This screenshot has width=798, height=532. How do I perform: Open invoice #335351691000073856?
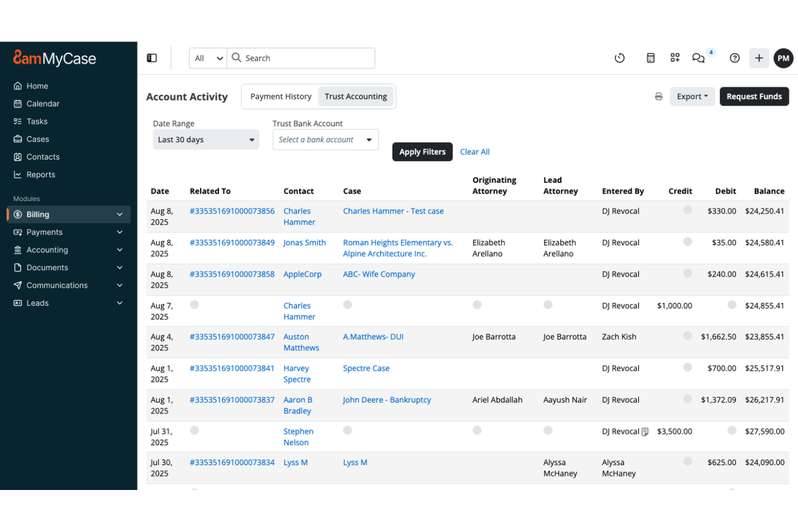[x=232, y=211]
